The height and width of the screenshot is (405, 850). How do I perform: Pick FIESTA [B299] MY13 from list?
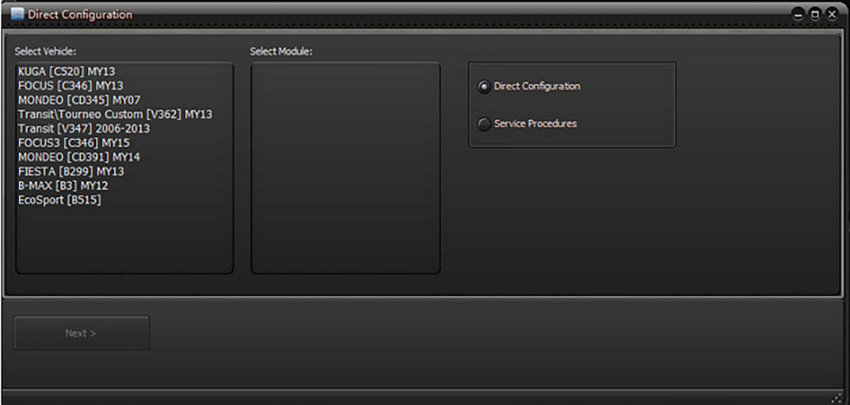pyautogui.click(x=71, y=171)
